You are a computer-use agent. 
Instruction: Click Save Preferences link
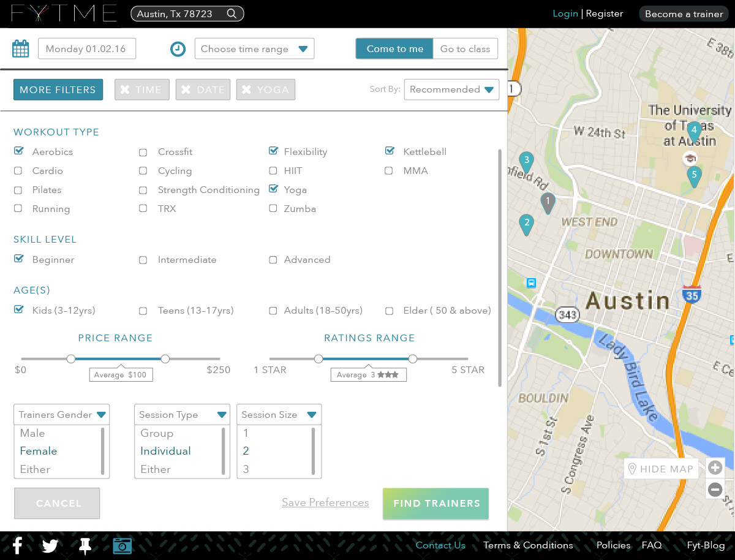coord(325,503)
